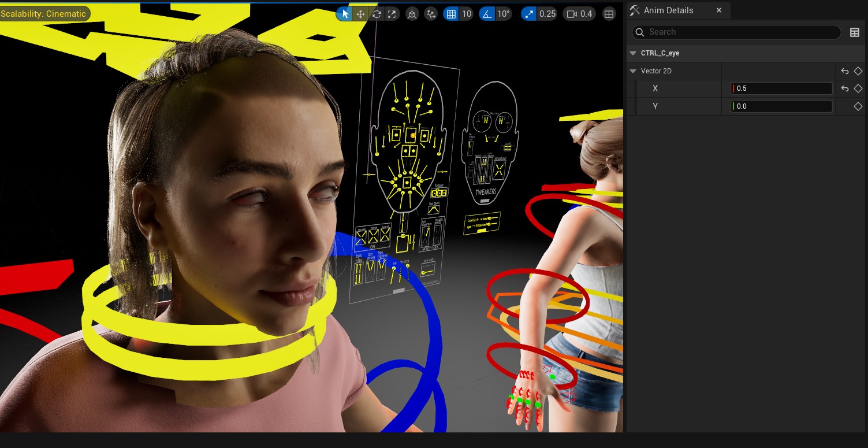Open scale snap value 0.25
Screen dimensions: 868x448
[x=547, y=14]
